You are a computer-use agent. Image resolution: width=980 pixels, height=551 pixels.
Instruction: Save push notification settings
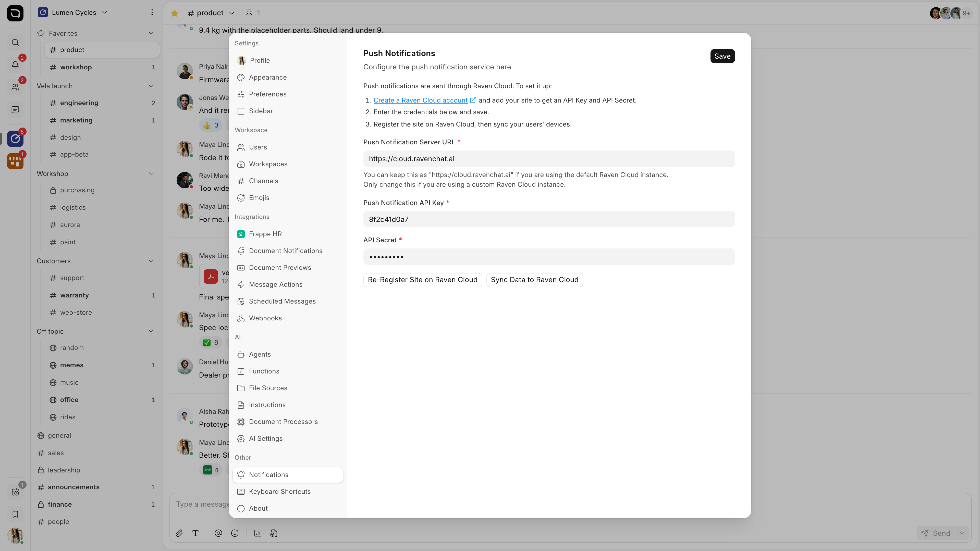(722, 56)
